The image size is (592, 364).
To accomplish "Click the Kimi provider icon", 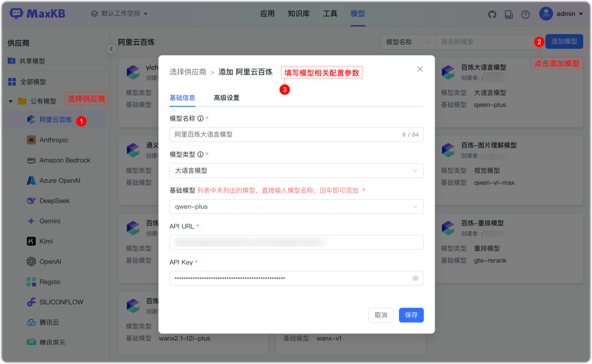I will (x=31, y=241).
